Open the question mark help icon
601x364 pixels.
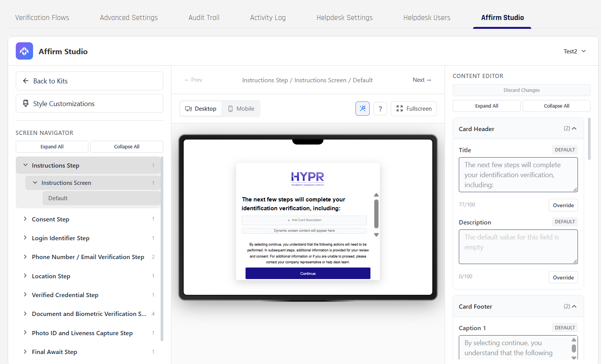380,109
